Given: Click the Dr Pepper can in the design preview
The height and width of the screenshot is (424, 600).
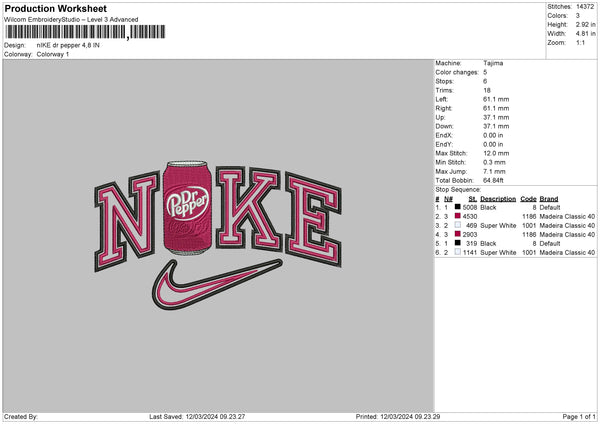Looking at the screenshot, I should coord(187,208).
